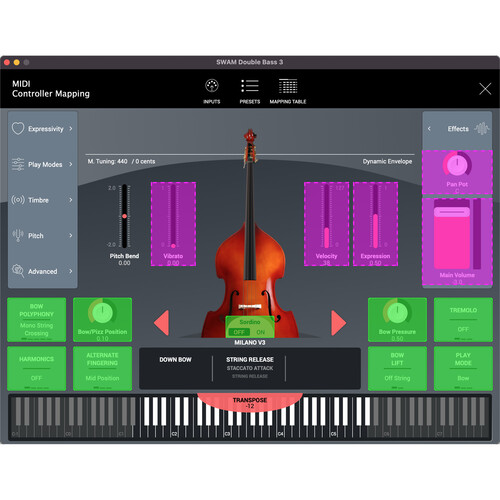
Task: Open the Presets list icon
Action: 250,86
